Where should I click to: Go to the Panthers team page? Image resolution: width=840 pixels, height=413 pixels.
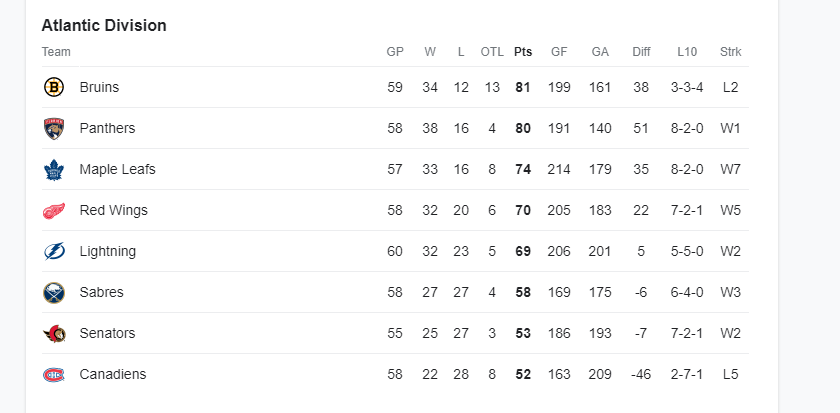107,128
